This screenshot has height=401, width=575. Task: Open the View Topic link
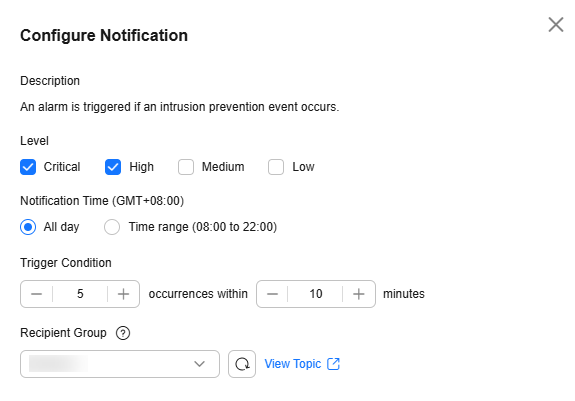tap(293, 364)
